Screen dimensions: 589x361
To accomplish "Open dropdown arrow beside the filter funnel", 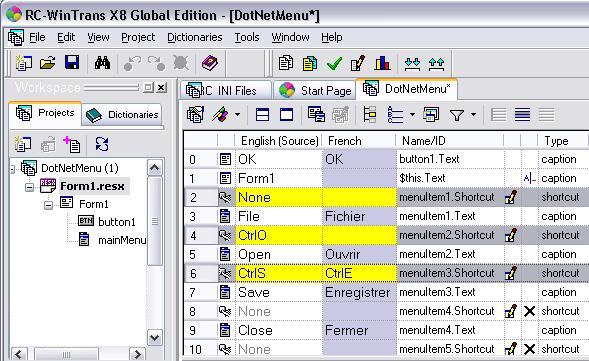I will click(x=473, y=115).
